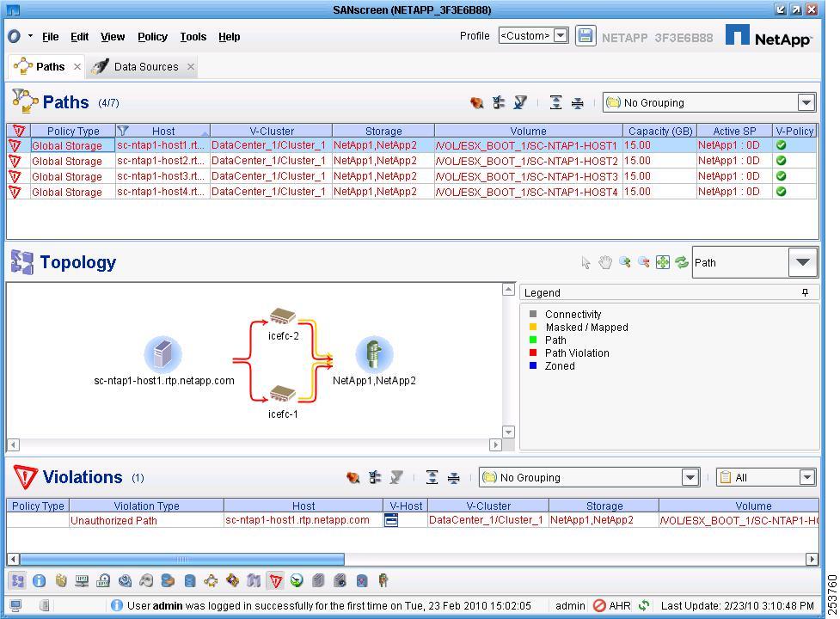840x619 pixels.
Task: Select the NetApp1,NetApp2 storage node in topology
Action: pyautogui.click(x=374, y=354)
